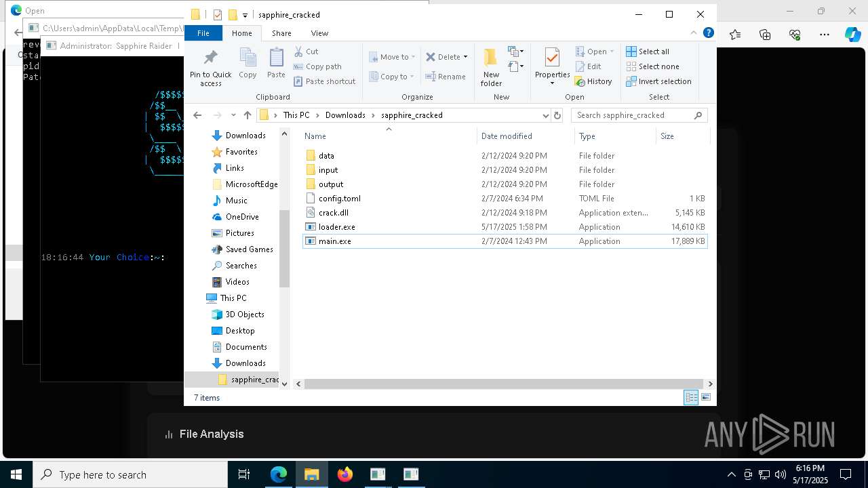Image resolution: width=868 pixels, height=488 pixels.
Task: Show hidden tray icons chevron
Action: 731,474
